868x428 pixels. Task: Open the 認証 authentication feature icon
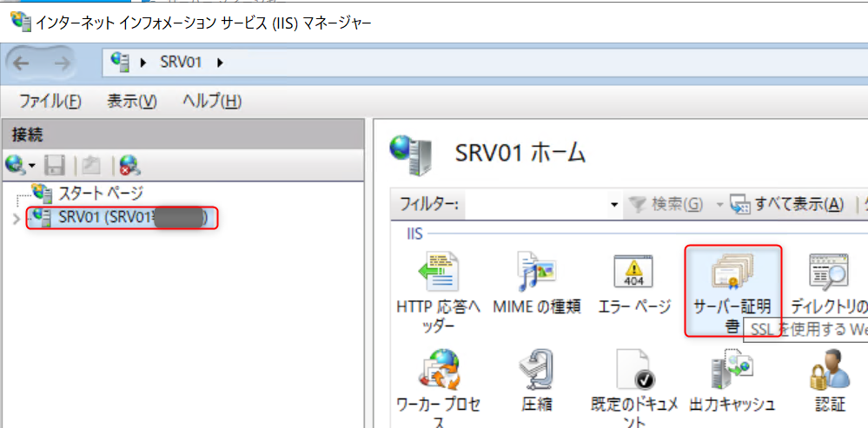coord(829,371)
